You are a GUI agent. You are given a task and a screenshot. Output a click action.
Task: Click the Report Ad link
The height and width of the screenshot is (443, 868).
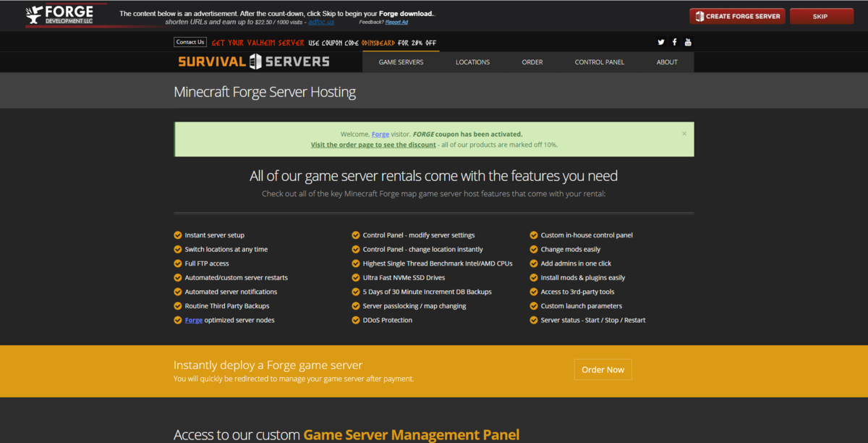pos(397,22)
